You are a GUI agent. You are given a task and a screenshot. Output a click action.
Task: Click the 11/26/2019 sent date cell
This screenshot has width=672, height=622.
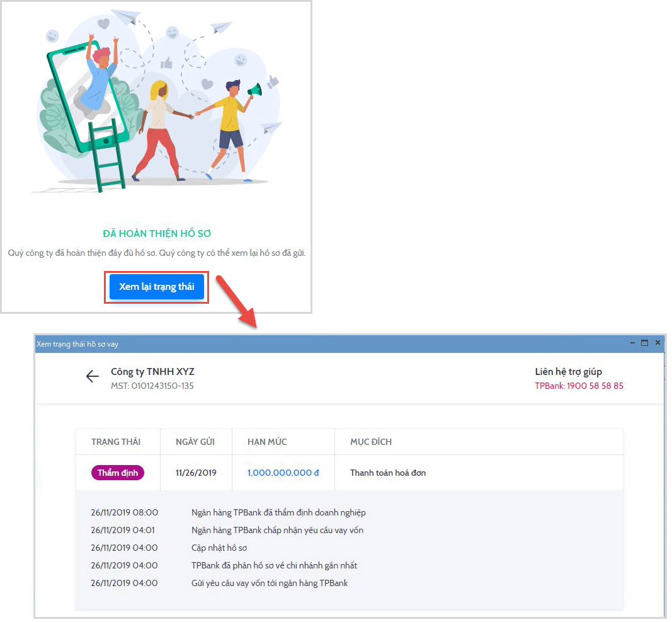tap(196, 473)
